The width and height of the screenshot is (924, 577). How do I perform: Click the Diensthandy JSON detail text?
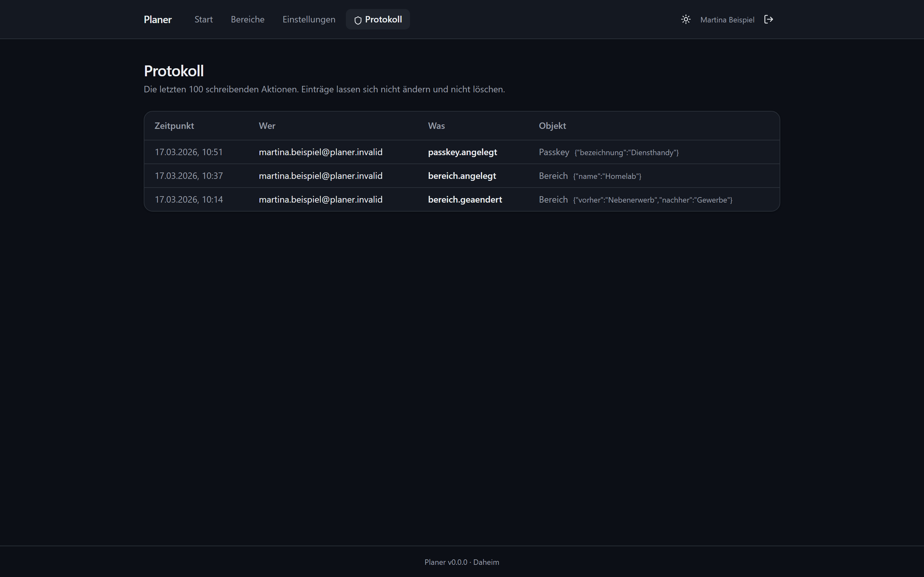coord(627,153)
